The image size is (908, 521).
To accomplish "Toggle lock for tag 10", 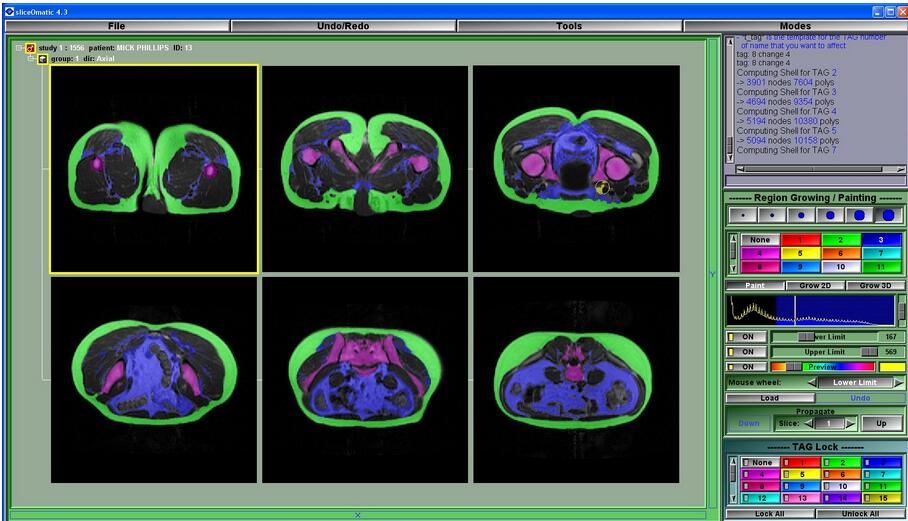I will [x=826, y=486].
